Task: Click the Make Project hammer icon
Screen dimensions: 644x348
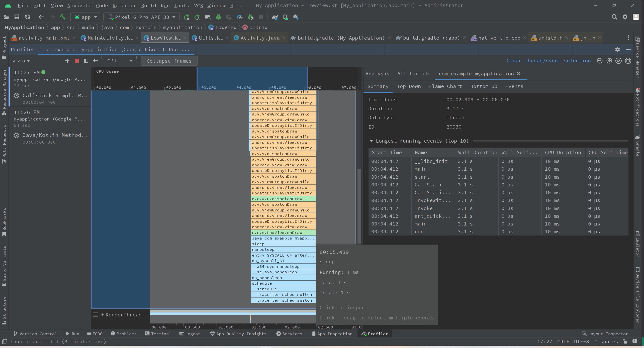Action: (62, 17)
